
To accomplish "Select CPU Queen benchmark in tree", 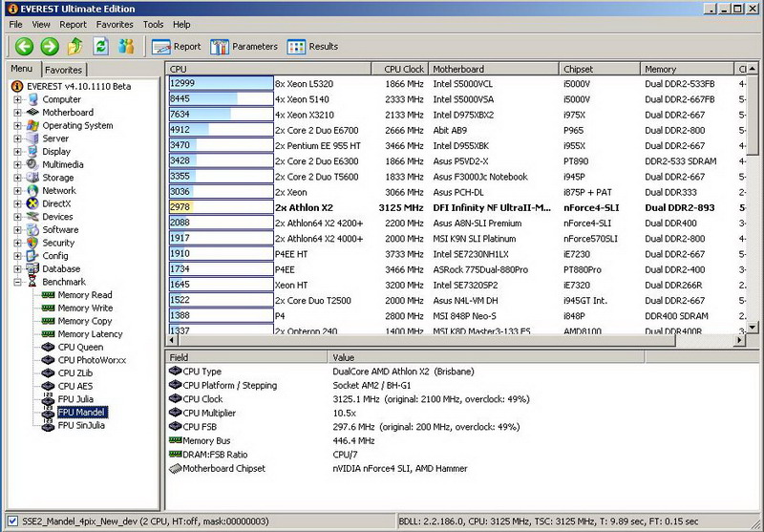I will [80, 348].
